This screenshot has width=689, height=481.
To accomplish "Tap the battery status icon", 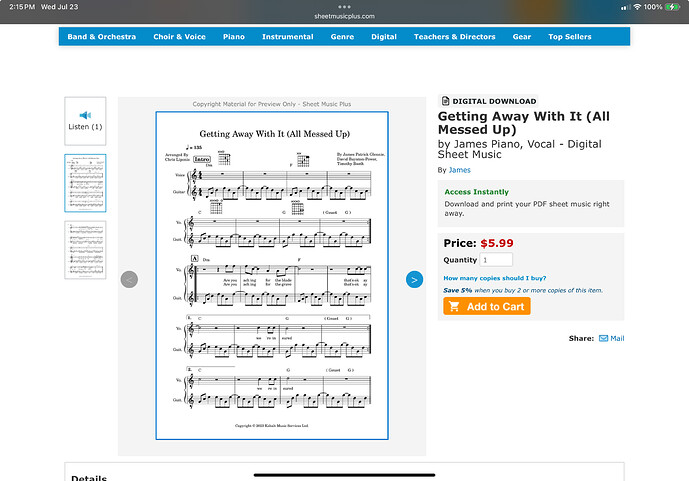I will (673, 7).
